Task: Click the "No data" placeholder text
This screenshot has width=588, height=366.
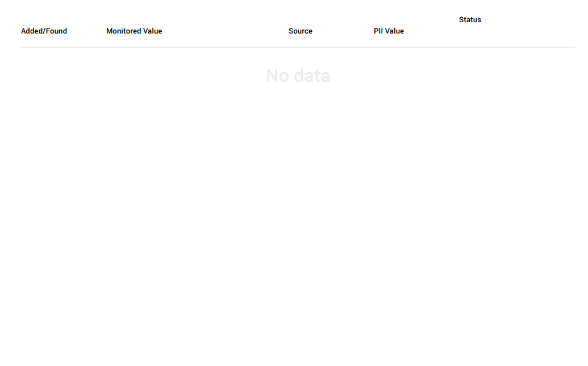Action: tap(298, 76)
